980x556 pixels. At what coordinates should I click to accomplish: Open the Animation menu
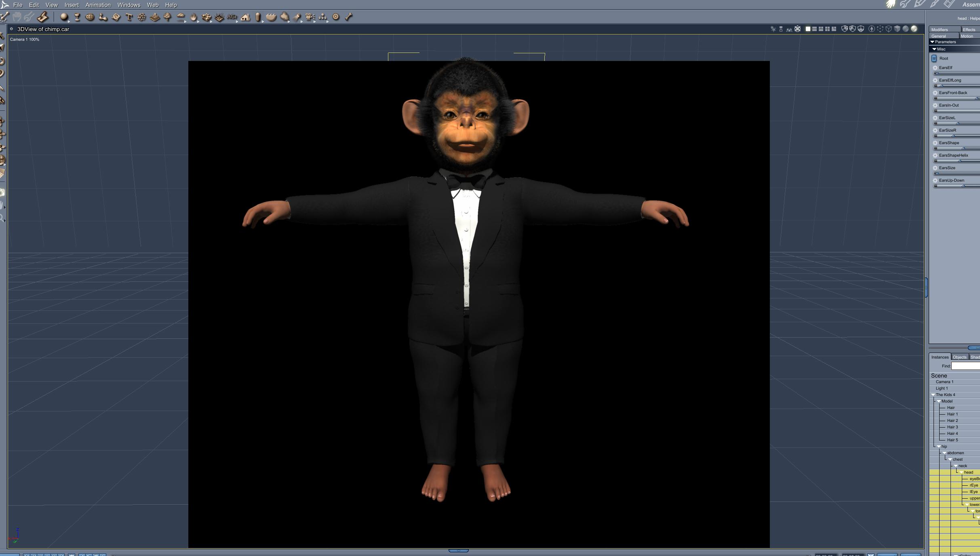pyautogui.click(x=98, y=5)
